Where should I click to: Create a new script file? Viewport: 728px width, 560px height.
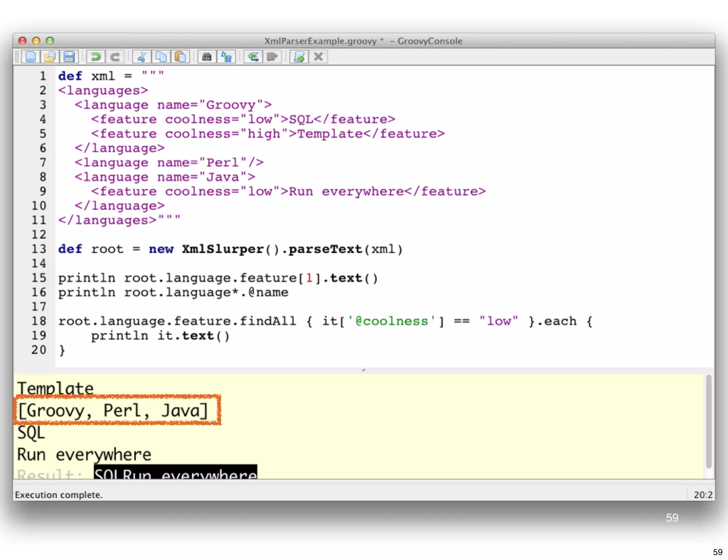pos(31,57)
